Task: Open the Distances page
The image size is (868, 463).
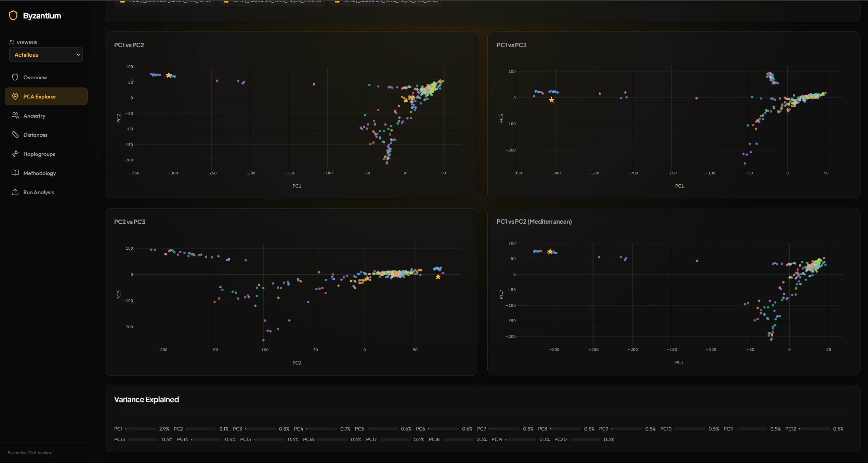Action: tap(35, 134)
